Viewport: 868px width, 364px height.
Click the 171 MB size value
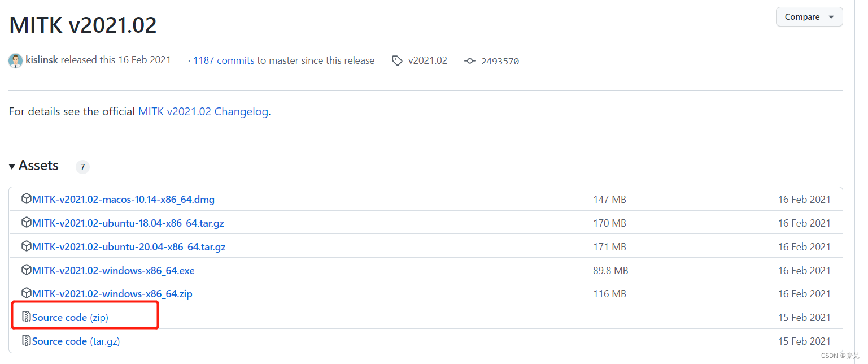point(609,247)
